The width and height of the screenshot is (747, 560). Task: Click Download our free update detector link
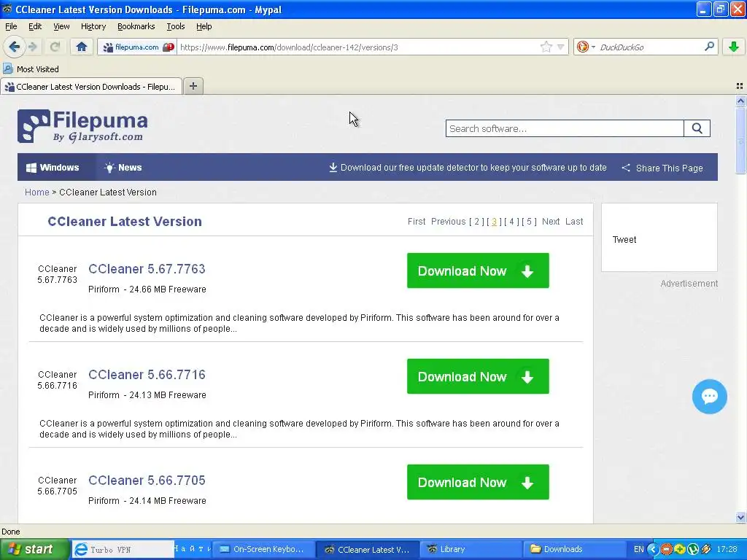[468, 168]
